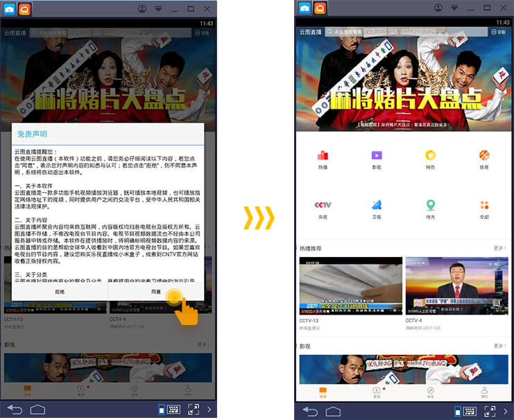Click the 一、关于本软件 heading in the left dialog
Screen dimensions: 514x420
coord(33,186)
